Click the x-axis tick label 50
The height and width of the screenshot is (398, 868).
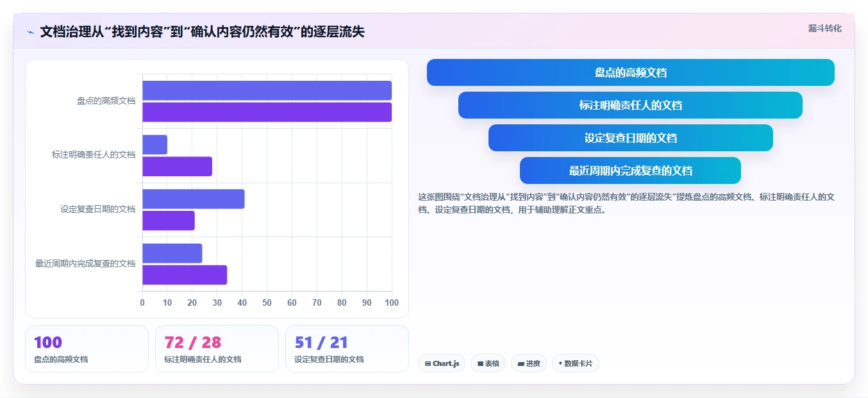[267, 303]
